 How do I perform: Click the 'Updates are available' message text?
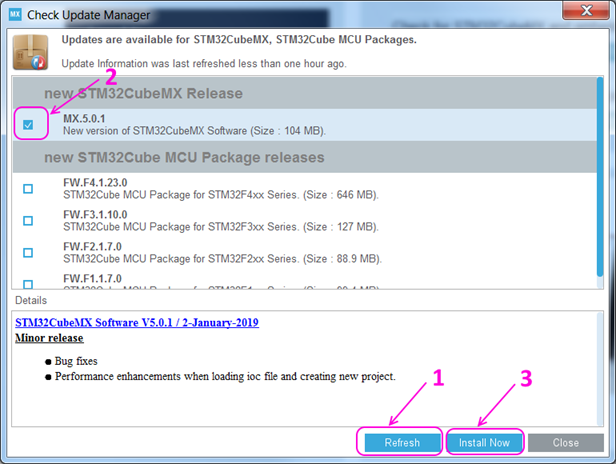pos(239,40)
